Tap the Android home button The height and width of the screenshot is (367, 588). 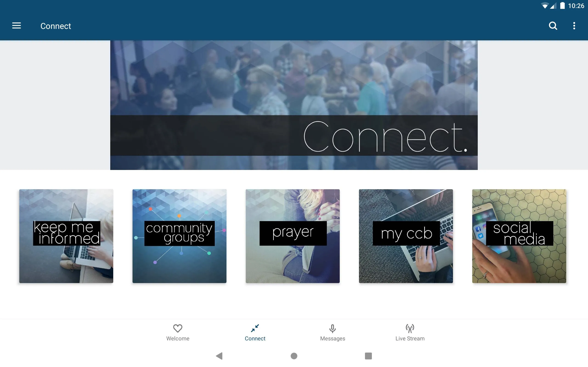[x=294, y=356]
